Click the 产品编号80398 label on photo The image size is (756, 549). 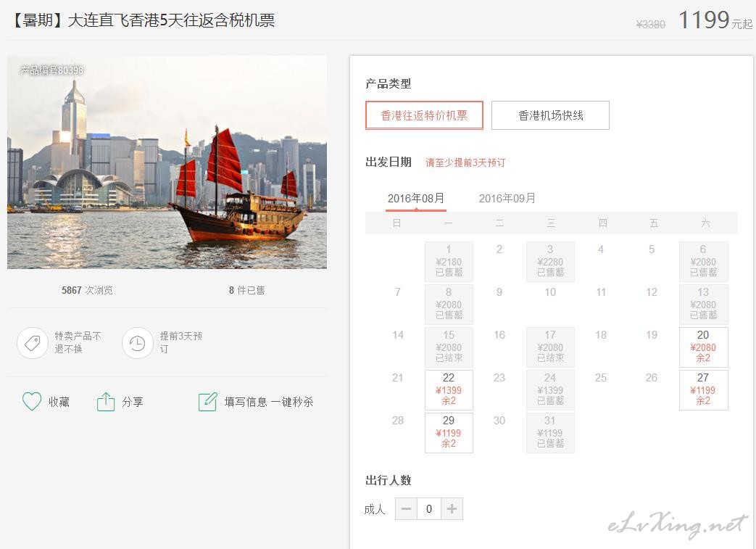[x=52, y=70]
